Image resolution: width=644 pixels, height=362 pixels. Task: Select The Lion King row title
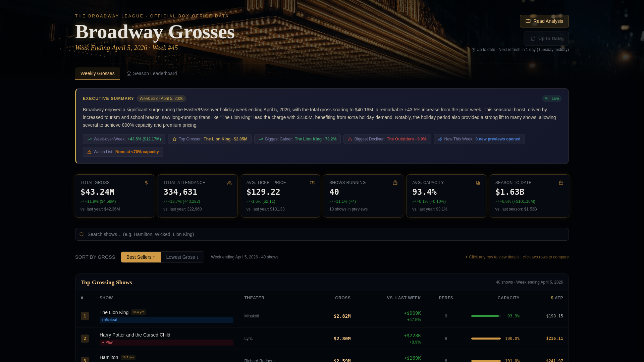click(114, 312)
